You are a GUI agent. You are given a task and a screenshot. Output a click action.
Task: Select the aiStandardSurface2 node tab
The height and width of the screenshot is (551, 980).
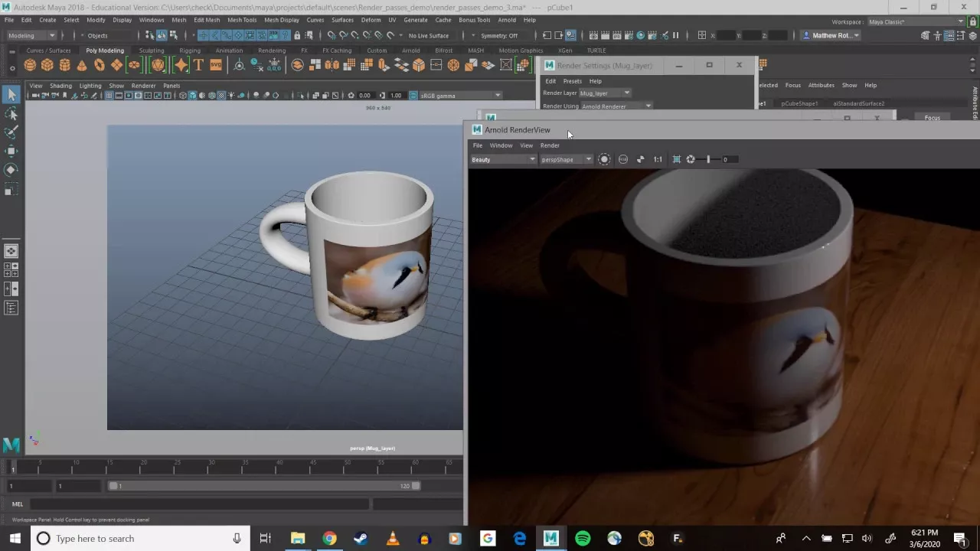pos(858,103)
